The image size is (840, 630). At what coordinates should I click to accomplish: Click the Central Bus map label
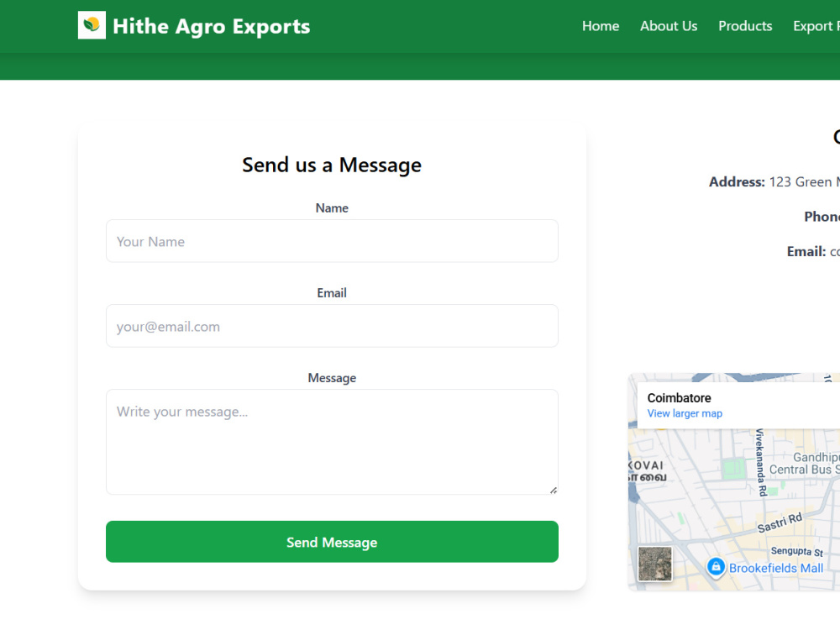pos(805,470)
